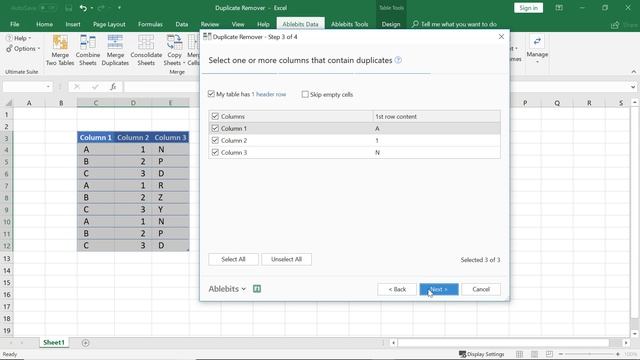
Task: Open the Manage tool in ribbon
Action: click(x=537, y=50)
